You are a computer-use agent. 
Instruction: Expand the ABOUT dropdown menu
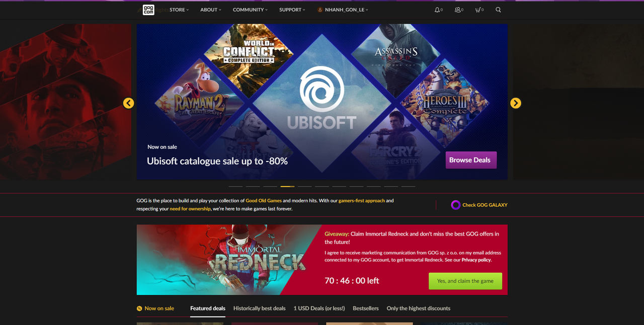[x=211, y=10]
